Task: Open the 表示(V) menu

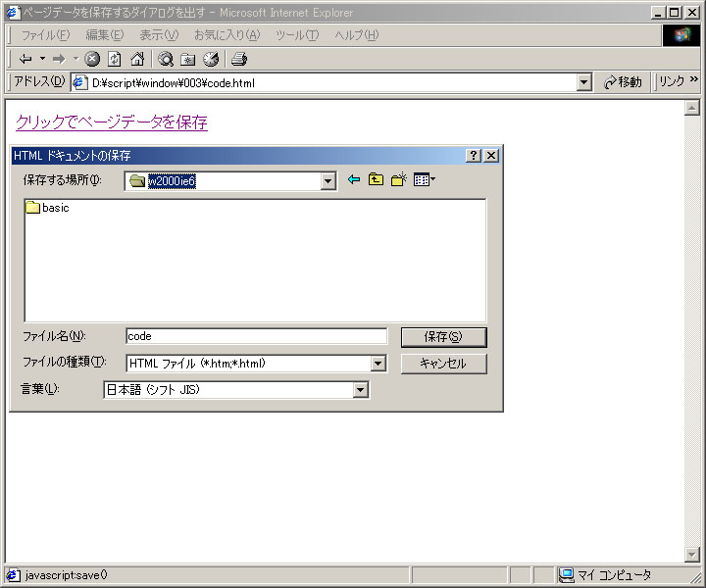Action: click(159, 34)
